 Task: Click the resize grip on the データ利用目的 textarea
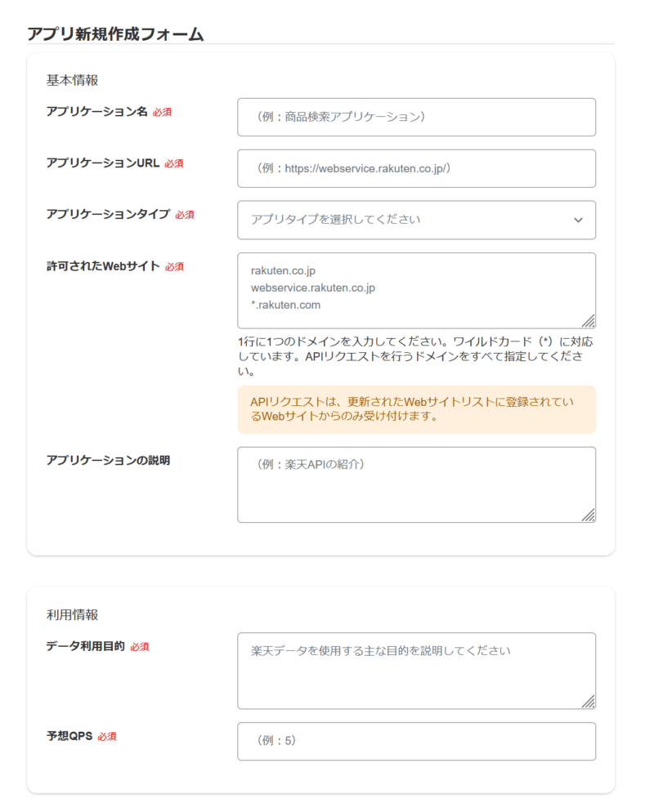[589, 702]
